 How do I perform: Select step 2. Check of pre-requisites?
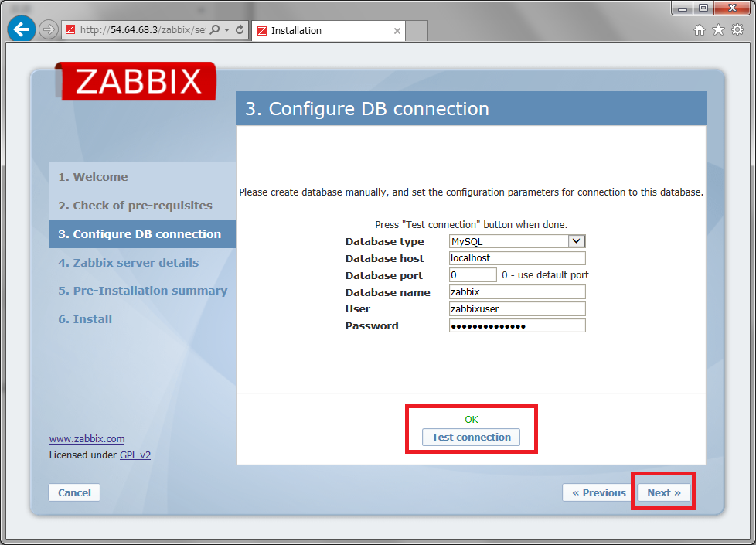135,206
